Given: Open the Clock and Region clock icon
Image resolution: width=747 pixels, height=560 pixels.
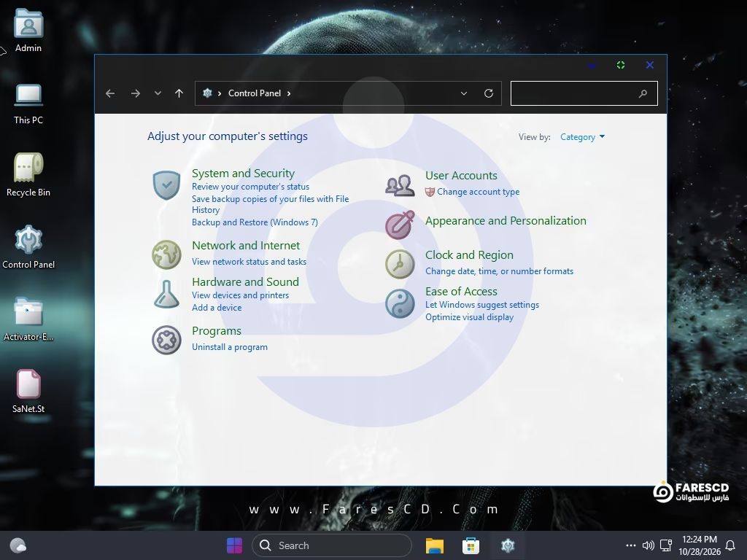Looking at the screenshot, I should pyautogui.click(x=400, y=264).
